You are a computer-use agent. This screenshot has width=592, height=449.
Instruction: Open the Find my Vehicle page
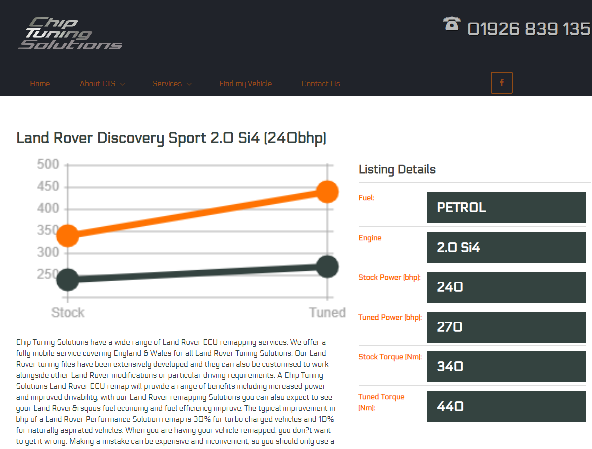245,83
